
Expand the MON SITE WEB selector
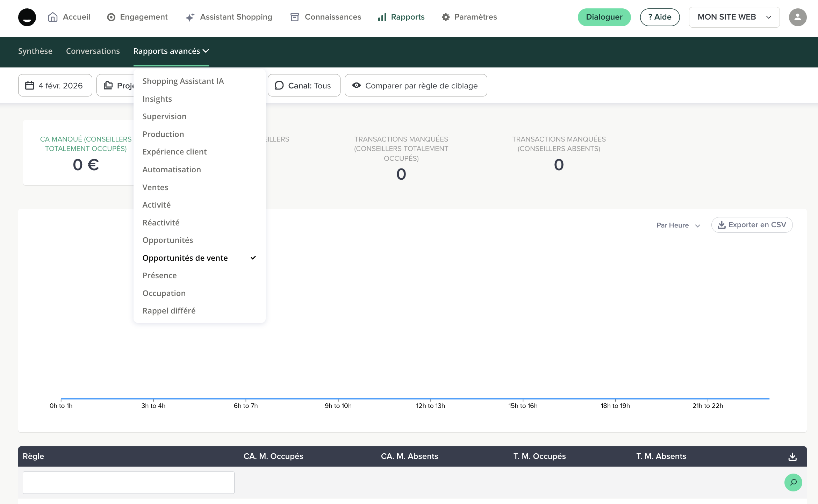(x=734, y=17)
